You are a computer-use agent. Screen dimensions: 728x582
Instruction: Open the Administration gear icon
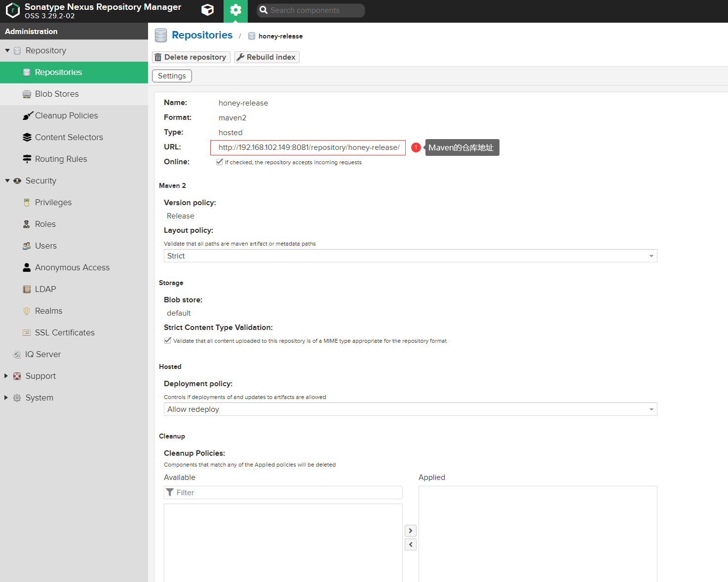235,10
